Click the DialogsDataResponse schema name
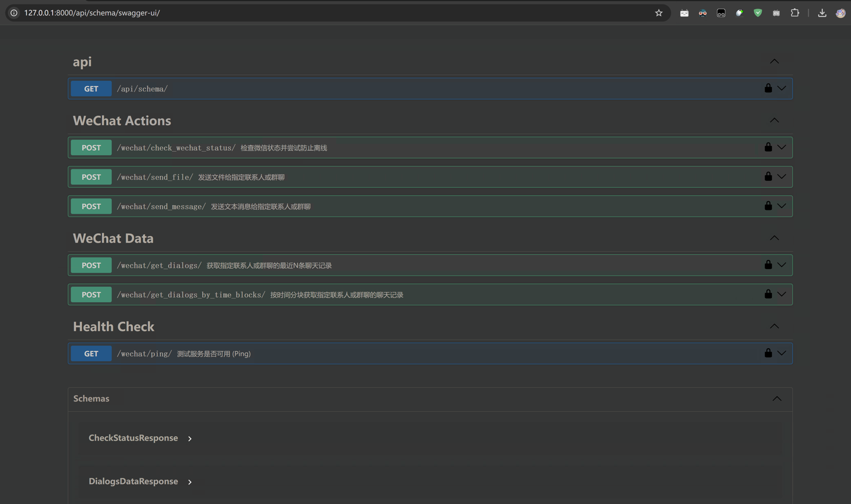 tap(133, 482)
